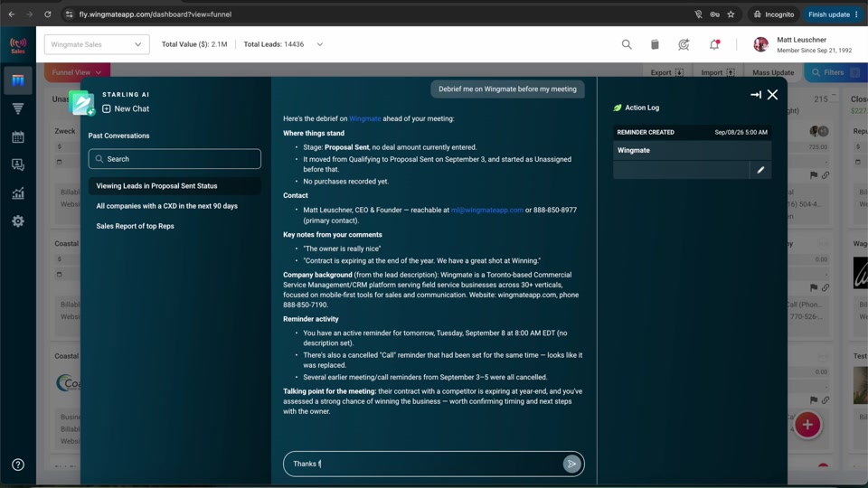Bookmark the page with the star icon
Screen dimensions: 868x488
tap(731, 14)
